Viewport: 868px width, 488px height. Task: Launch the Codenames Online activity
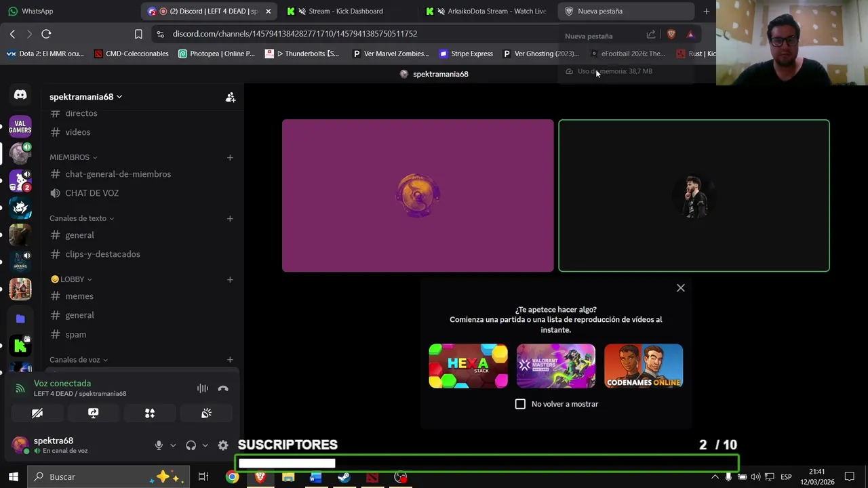pos(644,366)
